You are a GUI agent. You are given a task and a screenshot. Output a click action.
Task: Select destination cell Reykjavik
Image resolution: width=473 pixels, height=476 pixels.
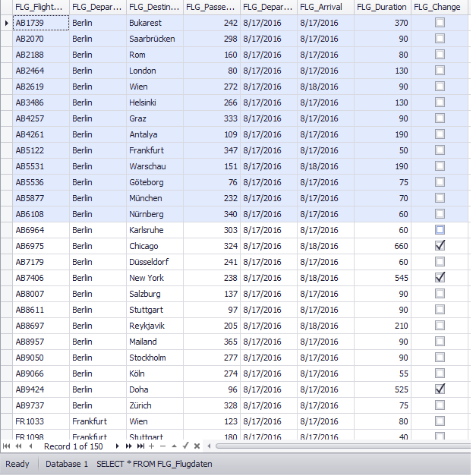[155, 326]
